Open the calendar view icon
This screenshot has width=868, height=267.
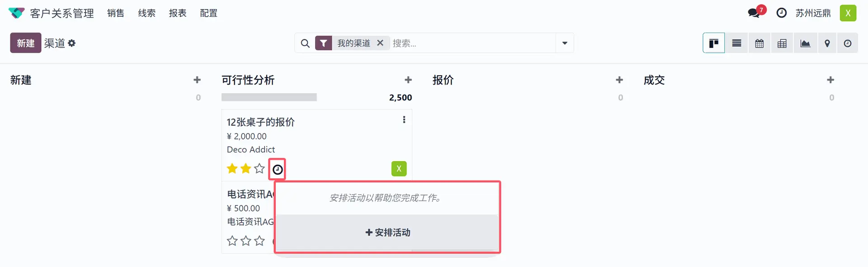[x=759, y=43]
